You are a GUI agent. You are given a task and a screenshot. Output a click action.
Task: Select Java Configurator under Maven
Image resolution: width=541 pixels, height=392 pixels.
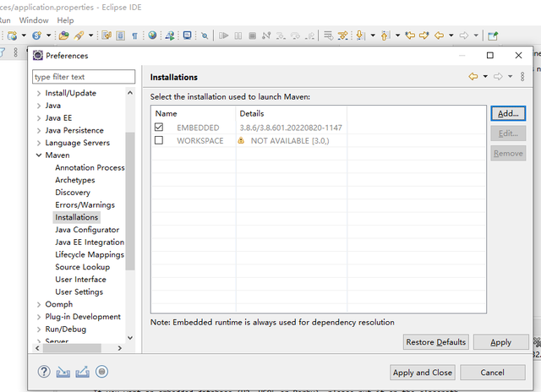tap(87, 230)
